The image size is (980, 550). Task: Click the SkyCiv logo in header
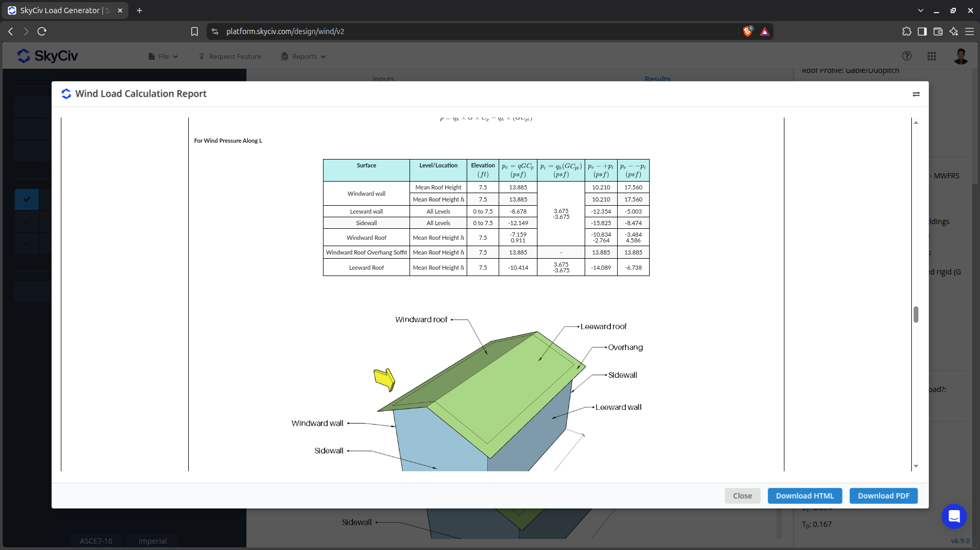[47, 56]
